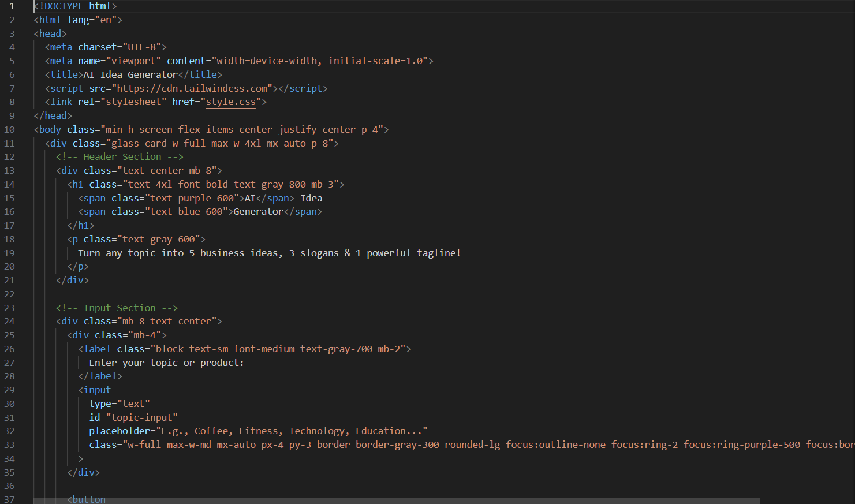Image resolution: width=855 pixels, height=504 pixels.
Task: Click the placeholder "E.g., Coffee, Fitness" string
Action: 292,431
